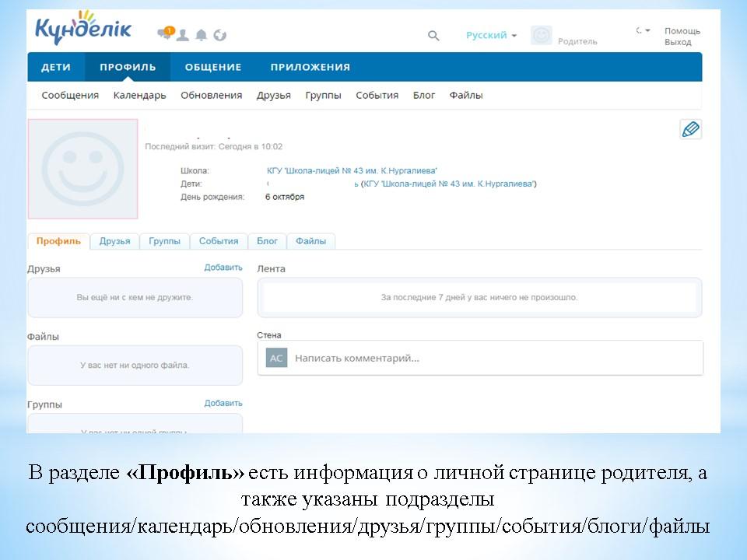
Task: Click the friends person icon in header
Action: click(183, 35)
